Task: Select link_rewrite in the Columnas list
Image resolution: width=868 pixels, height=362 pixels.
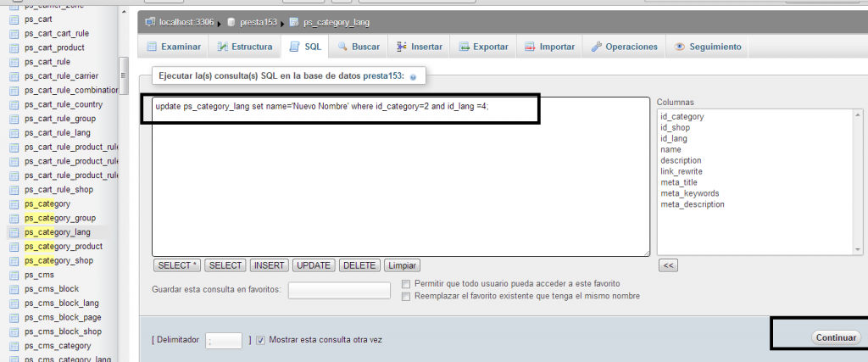Action: tap(681, 171)
